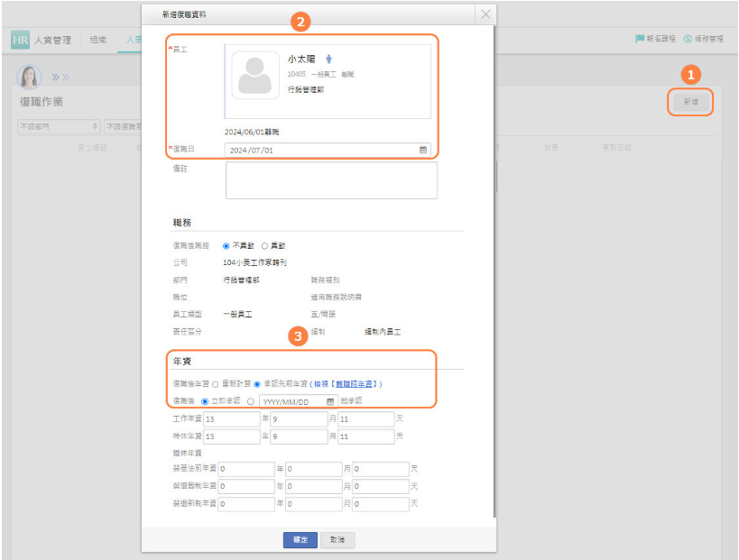This screenshot has height=560, width=739.
Task: Select the 立即承認 radio button
Action: (205, 401)
